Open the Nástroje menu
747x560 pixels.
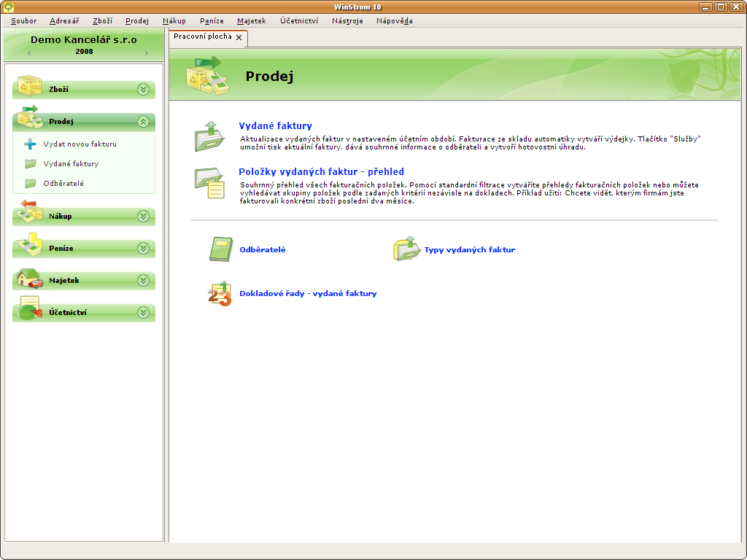tap(347, 21)
